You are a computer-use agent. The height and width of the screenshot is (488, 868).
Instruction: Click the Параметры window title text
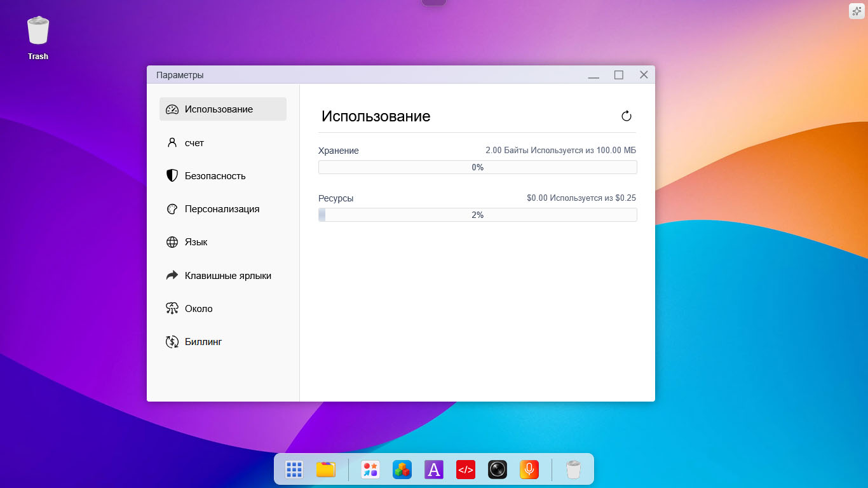[x=180, y=75]
